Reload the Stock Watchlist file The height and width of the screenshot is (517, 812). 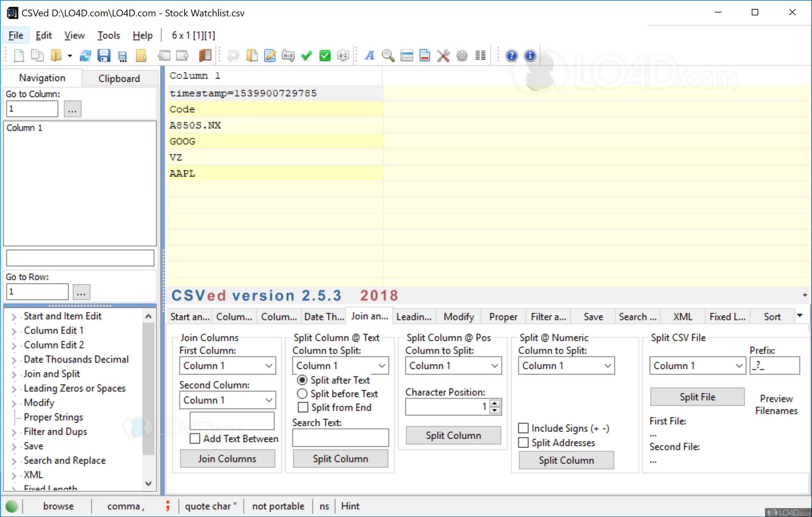point(85,56)
